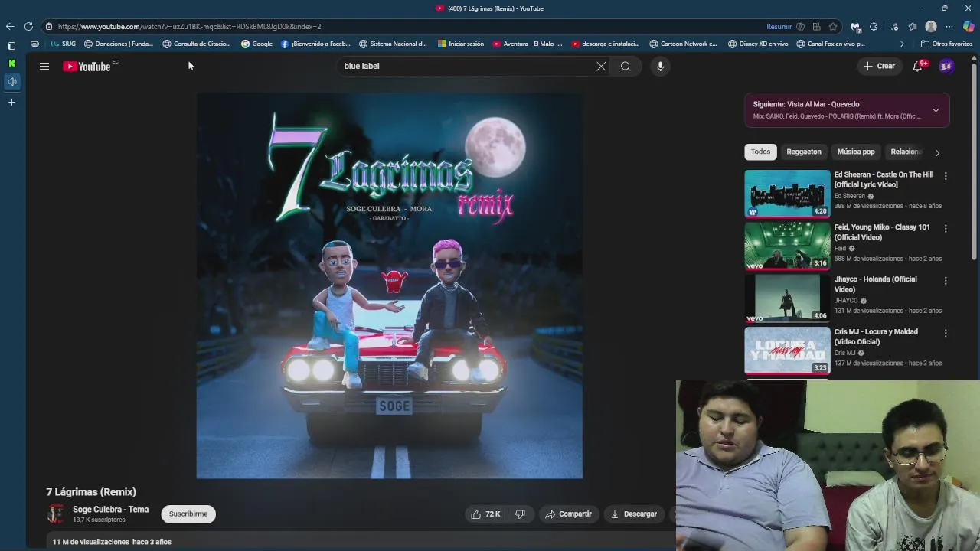
Task: Dislike the video with thumbs down
Action: click(520, 514)
